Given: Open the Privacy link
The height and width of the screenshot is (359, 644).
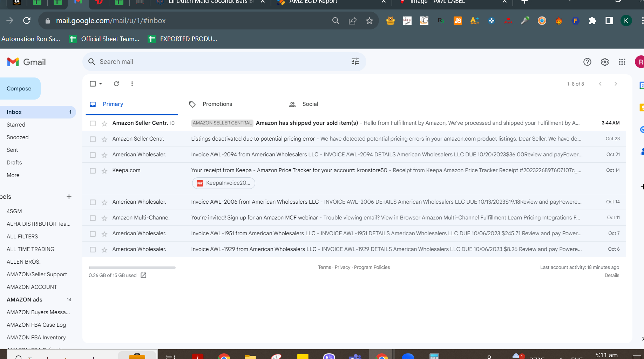Looking at the screenshot, I should [x=343, y=267].
